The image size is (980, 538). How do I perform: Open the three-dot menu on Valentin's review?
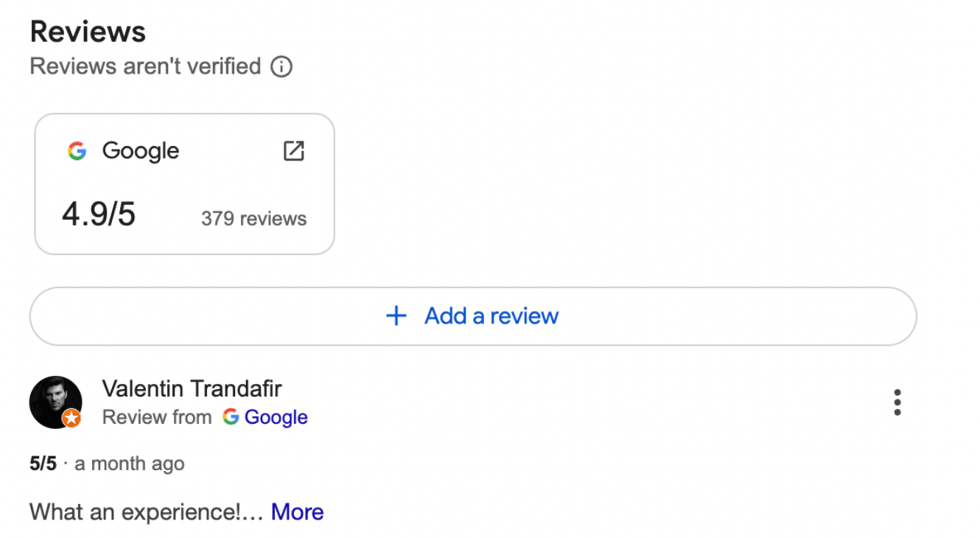pyautogui.click(x=897, y=402)
